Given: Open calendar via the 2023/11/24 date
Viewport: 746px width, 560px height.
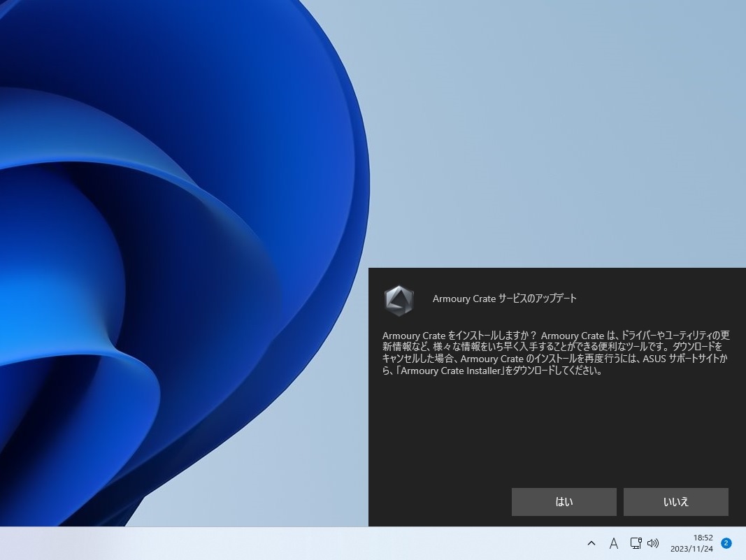Looking at the screenshot, I should [691, 549].
